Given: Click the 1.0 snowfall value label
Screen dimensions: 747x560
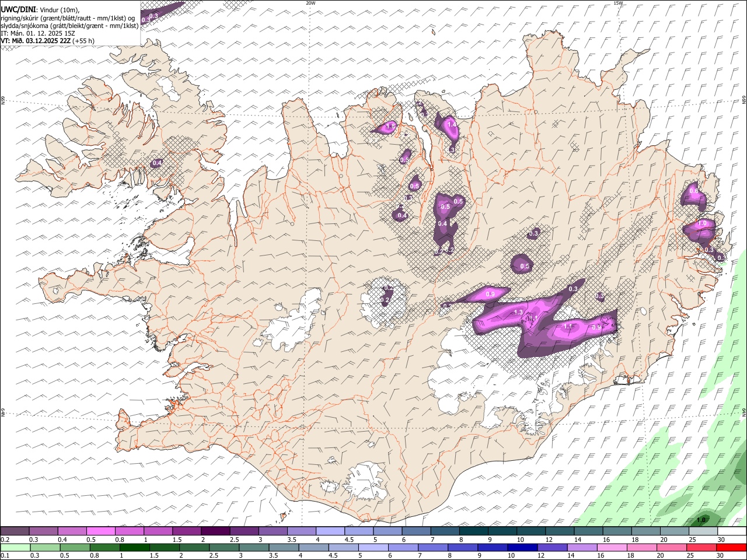Looking at the screenshot, I should point(703,223).
